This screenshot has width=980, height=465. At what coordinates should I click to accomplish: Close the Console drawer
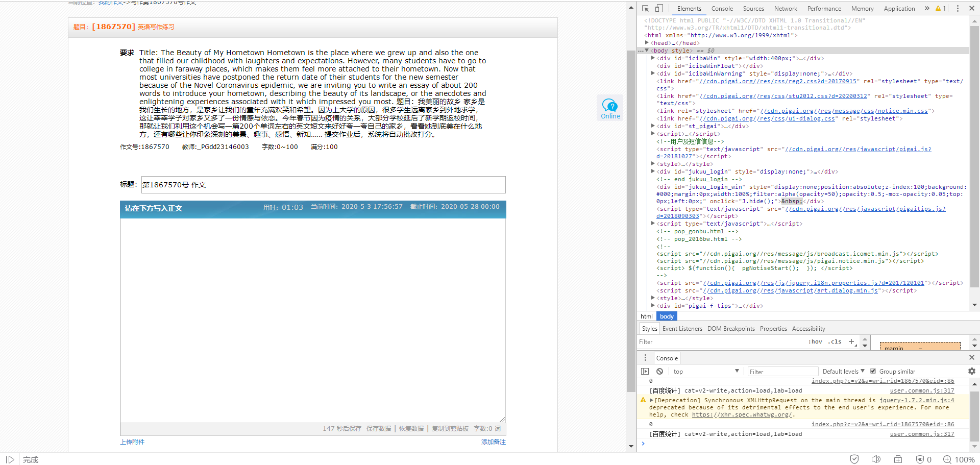[x=972, y=357]
